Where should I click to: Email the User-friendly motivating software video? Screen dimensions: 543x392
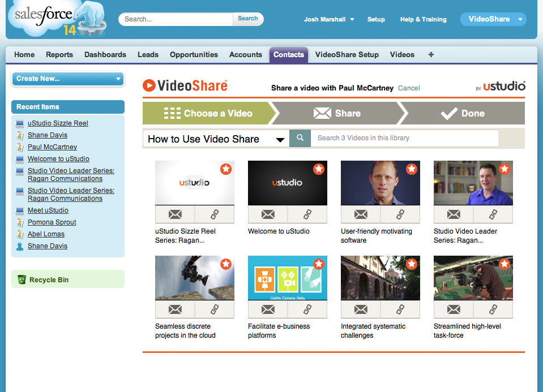pos(361,214)
